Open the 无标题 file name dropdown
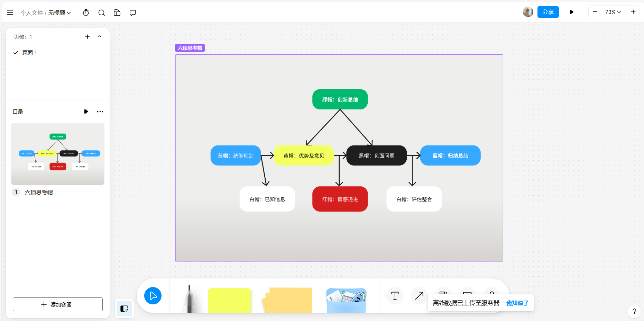The image size is (644, 321). pos(59,13)
